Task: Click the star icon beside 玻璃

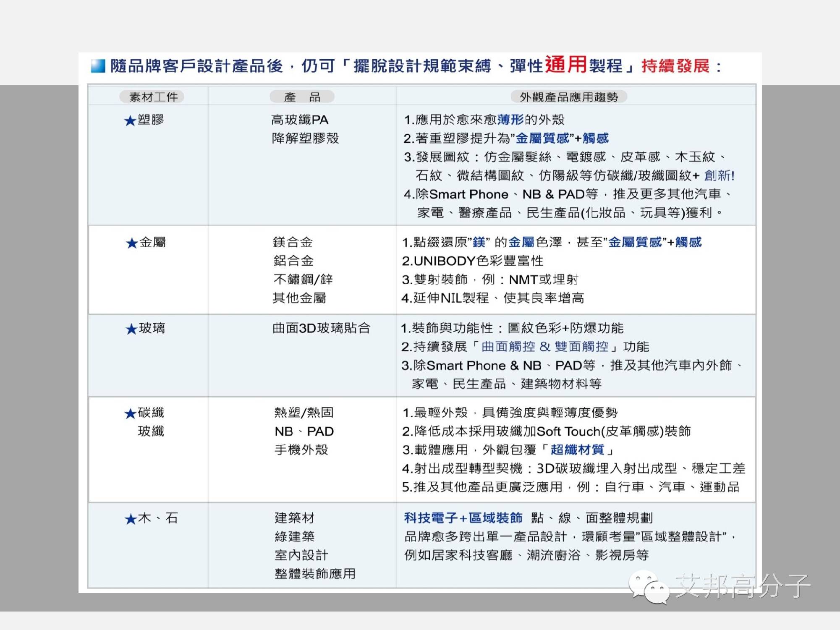Action: (131, 329)
